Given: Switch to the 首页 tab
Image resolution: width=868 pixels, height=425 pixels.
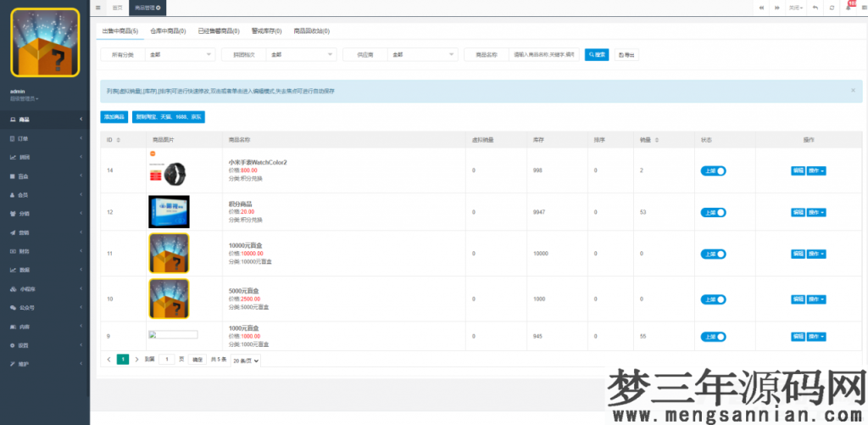Looking at the screenshot, I should [117, 8].
